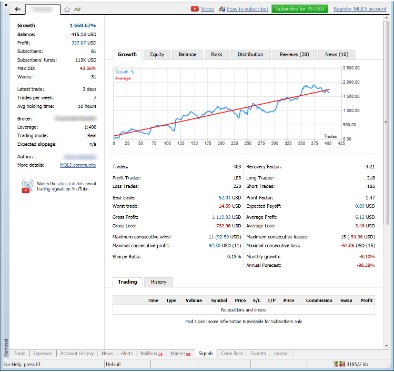Click the Sharpe Ratio value
Screen dimensions: 394x372
234,257
